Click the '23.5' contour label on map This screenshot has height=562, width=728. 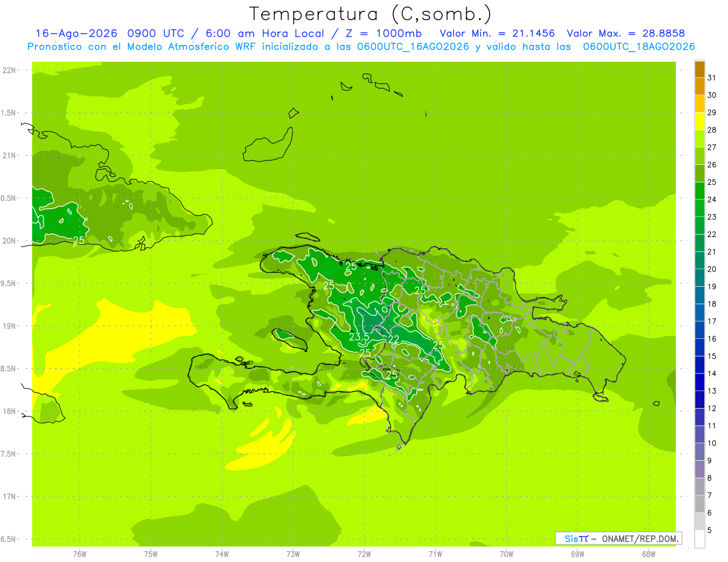tap(359, 337)
